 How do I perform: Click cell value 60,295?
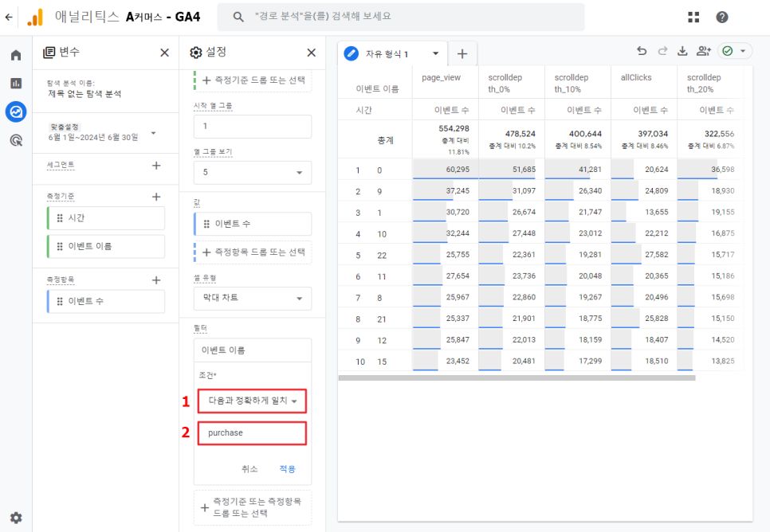pos(458,170)
